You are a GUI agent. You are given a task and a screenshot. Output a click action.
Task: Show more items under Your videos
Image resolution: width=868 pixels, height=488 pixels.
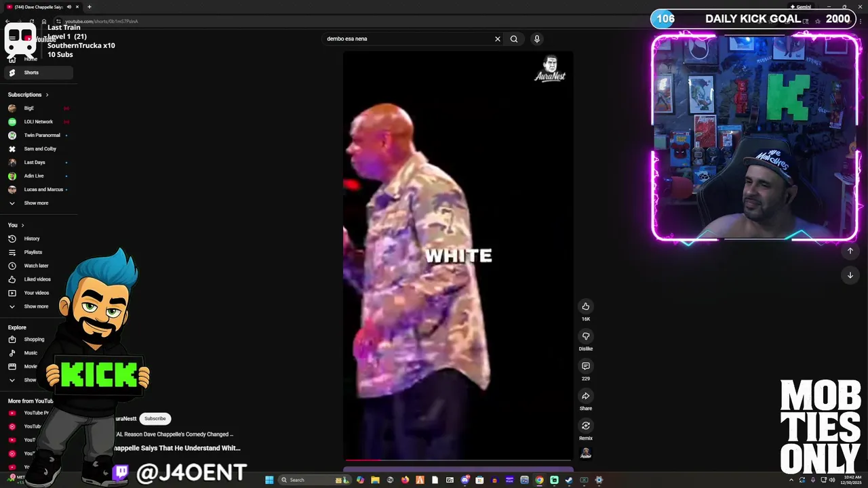pyautogui.click(x=36, y=306)
